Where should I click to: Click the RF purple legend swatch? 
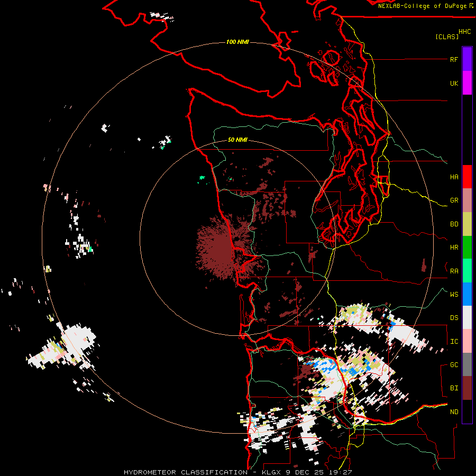[x=467, y=59]
